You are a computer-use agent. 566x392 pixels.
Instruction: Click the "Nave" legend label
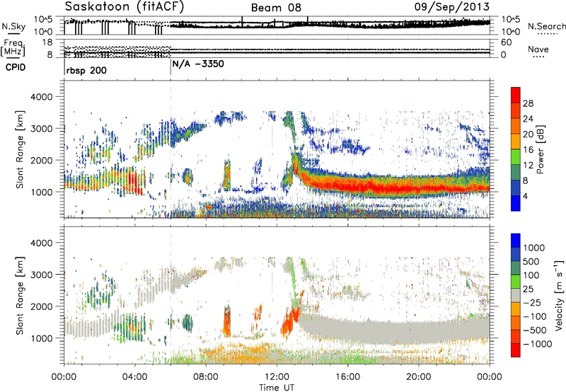(538, 50)
